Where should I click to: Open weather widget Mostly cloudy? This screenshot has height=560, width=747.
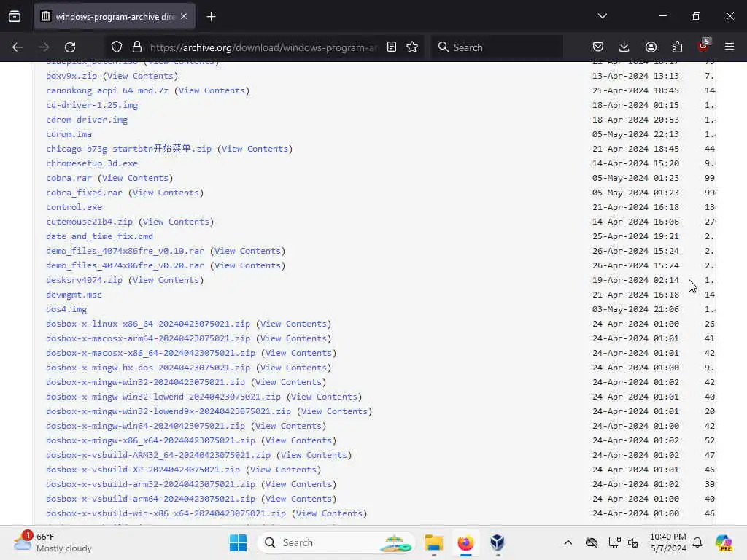(53, 542)
